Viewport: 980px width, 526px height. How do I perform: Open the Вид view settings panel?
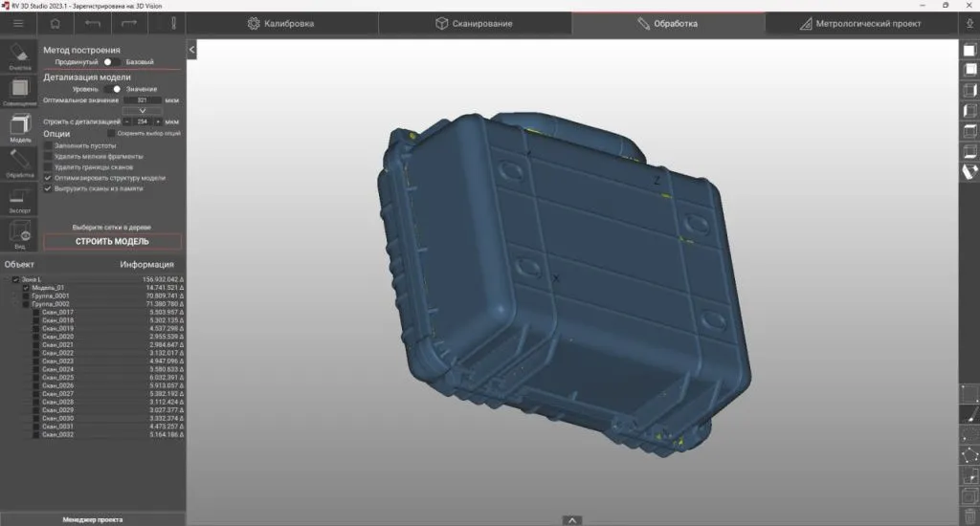coord(20,234)
